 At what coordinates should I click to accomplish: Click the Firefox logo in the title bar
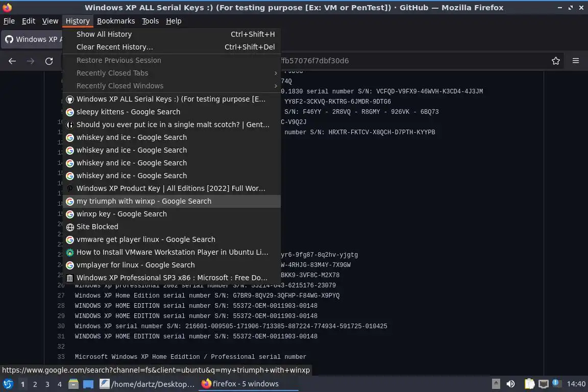click(7, 7)
